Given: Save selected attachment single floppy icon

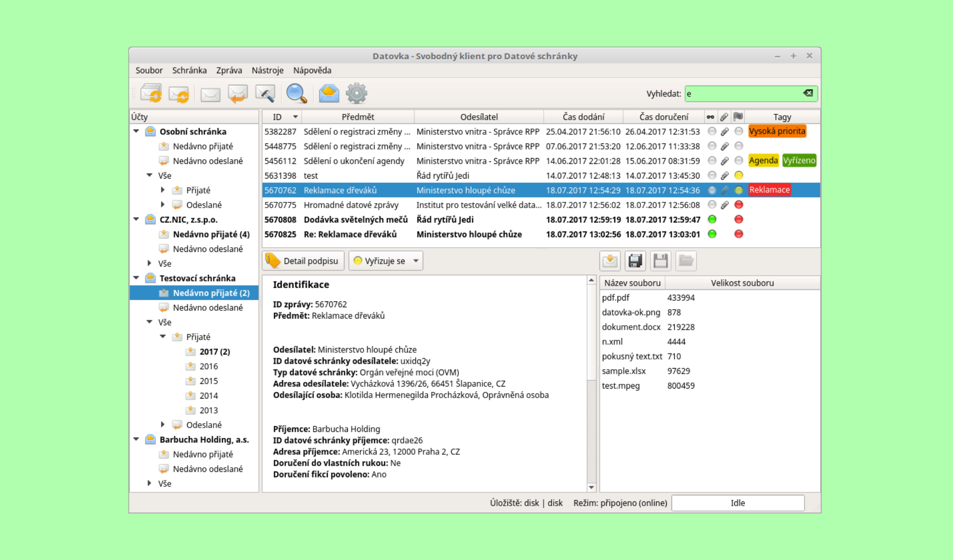Looking at the screenshot, I should click(x=660, y=260).
